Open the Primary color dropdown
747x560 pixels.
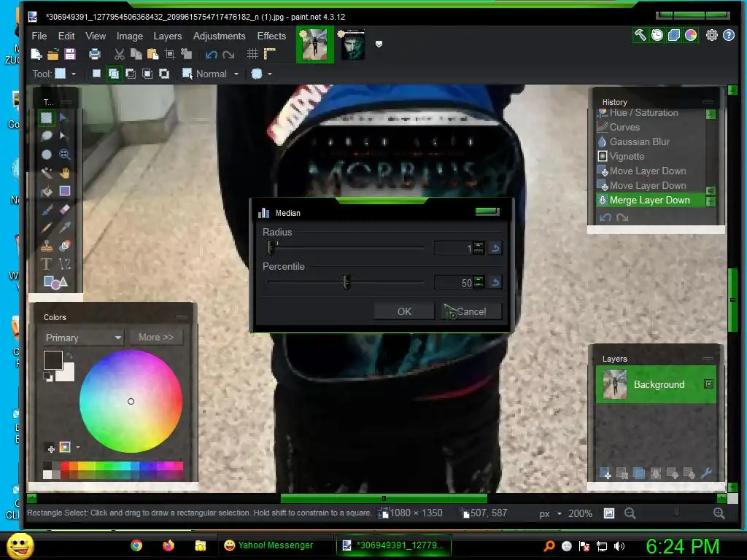click(x=82, y=338)
